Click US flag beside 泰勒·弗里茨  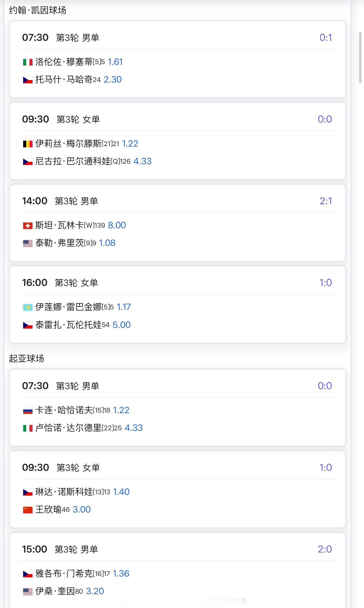tap(28, 243)
